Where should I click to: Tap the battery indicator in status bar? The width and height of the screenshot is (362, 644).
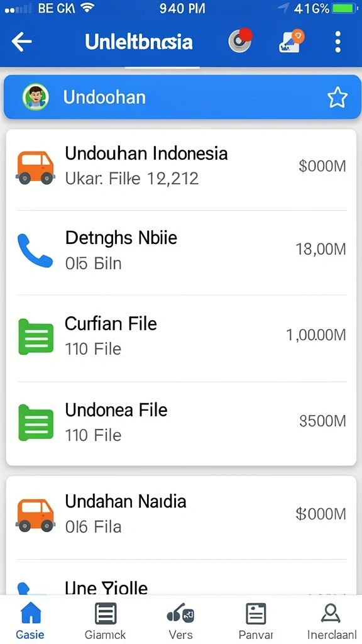(x=345, y=8)
